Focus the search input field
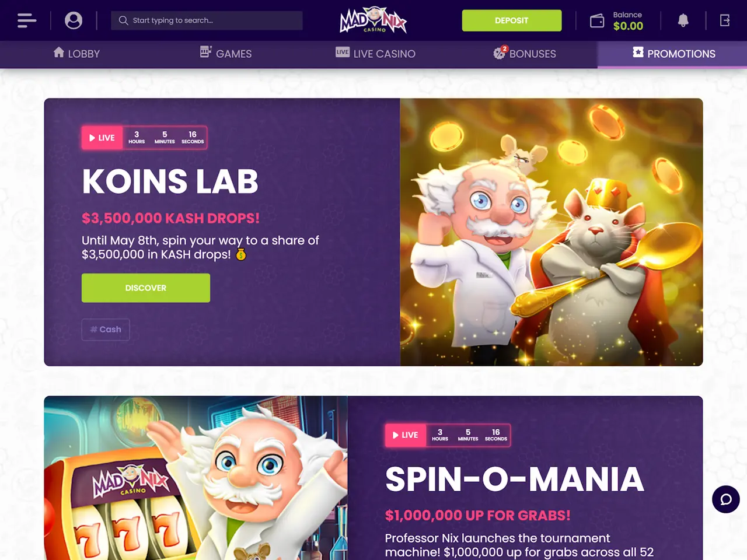Viewport: 747px width, 560px height. (207, 20)
